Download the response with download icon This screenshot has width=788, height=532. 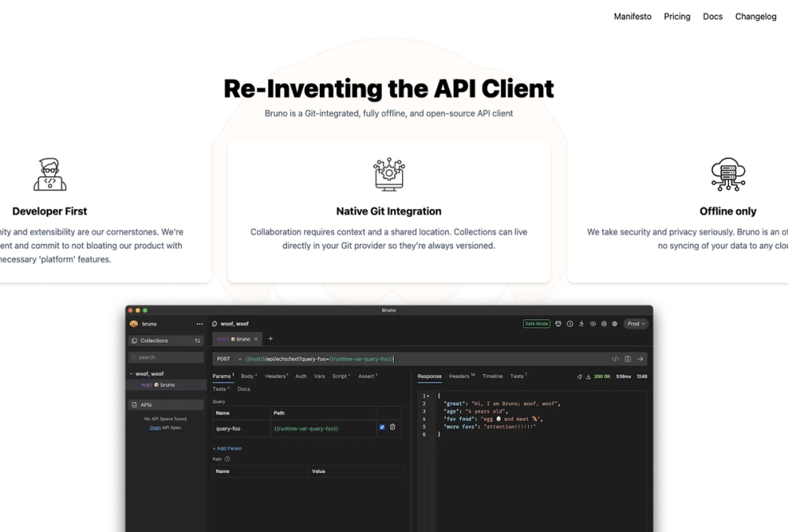[x=589, y=377]
